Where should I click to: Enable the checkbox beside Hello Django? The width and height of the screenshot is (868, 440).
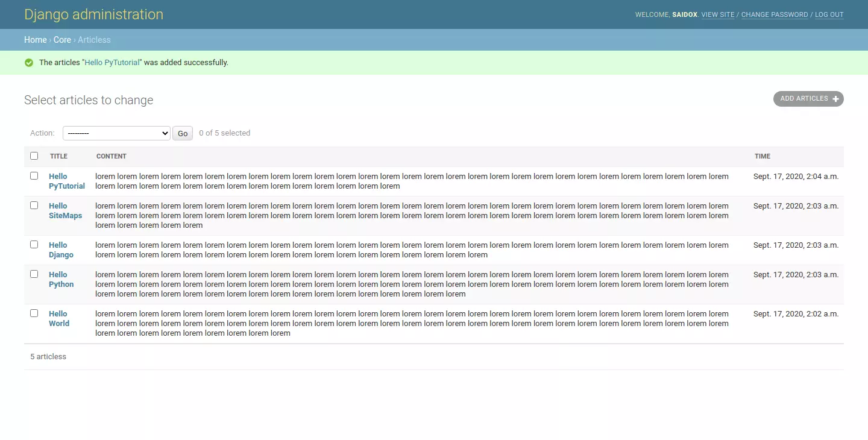[x=34, y=244]
